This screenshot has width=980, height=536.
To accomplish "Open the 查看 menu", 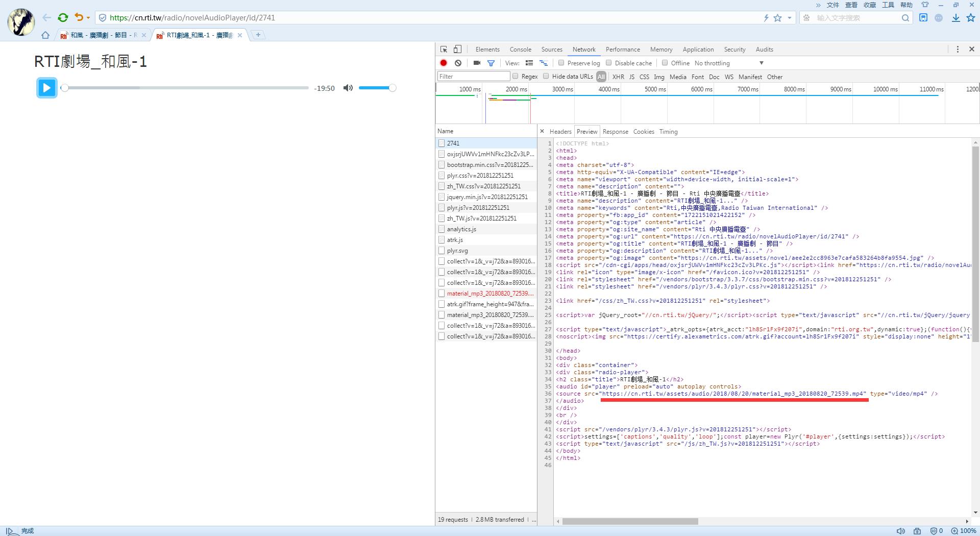I will tap(851, 5).
